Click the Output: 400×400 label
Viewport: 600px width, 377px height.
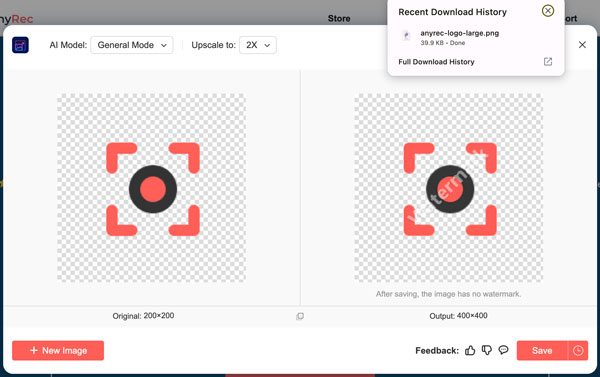click(458, 316)
